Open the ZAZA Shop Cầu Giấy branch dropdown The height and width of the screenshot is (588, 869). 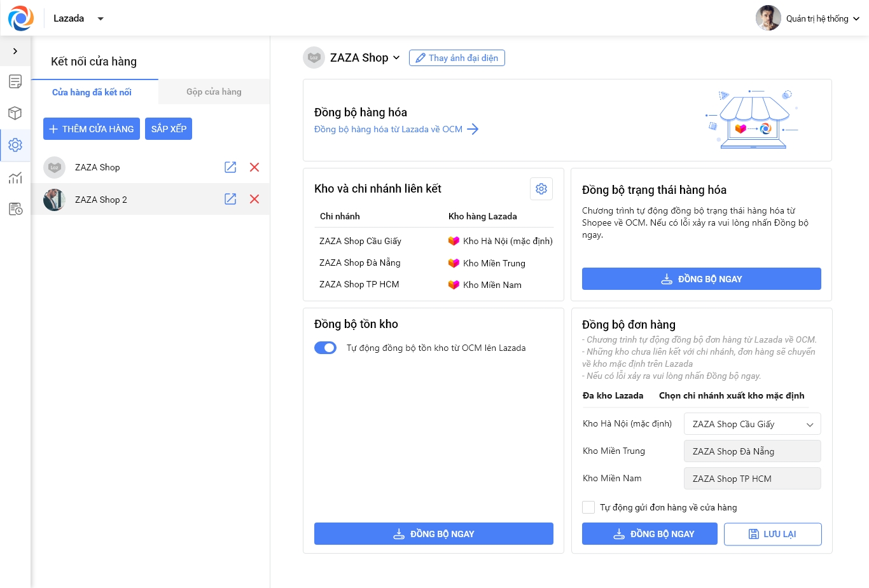[752, 424]
